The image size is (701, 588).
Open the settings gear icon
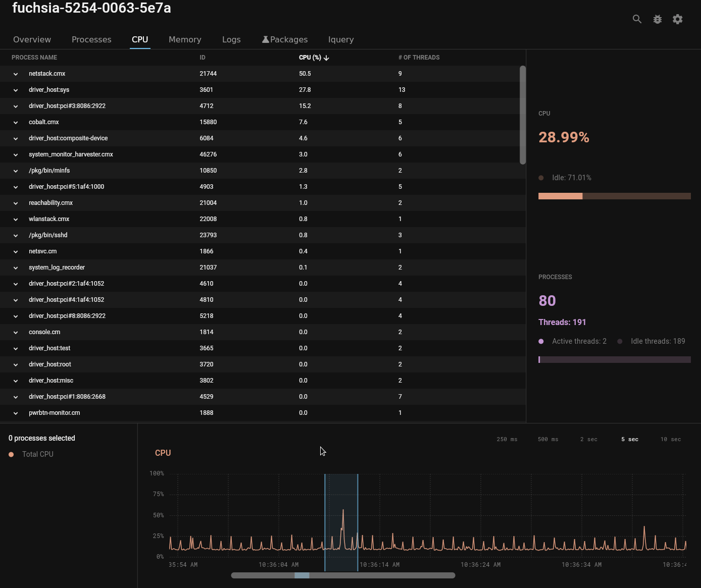coord(678,19)
